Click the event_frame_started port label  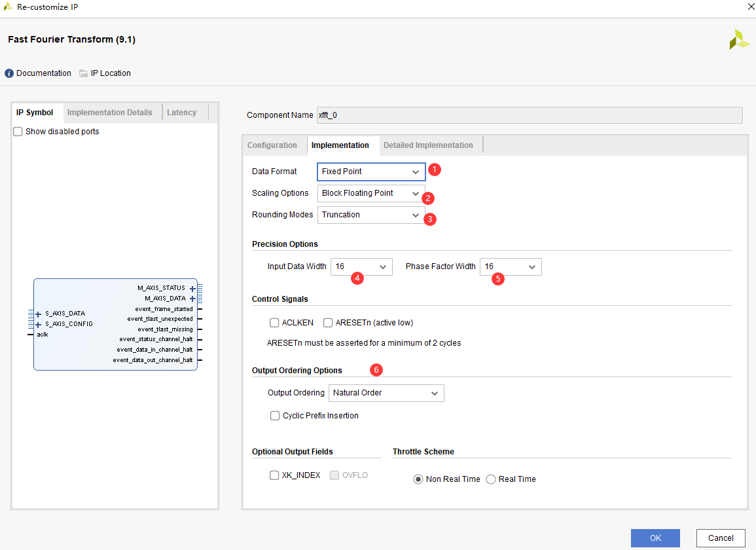tap(164, 309)
